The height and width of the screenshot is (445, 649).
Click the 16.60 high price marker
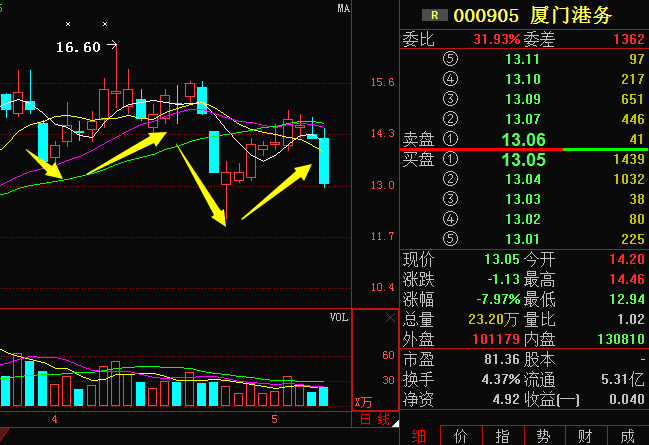pyautogui.click(x=78, y=47)
